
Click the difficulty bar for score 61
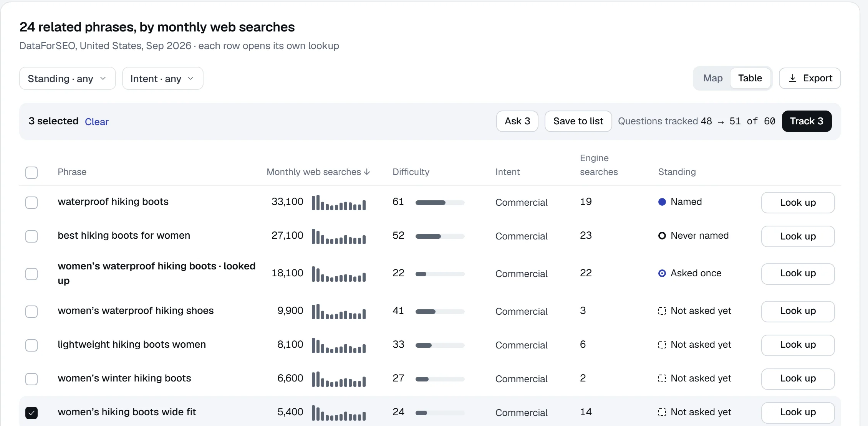pos(440,203)
